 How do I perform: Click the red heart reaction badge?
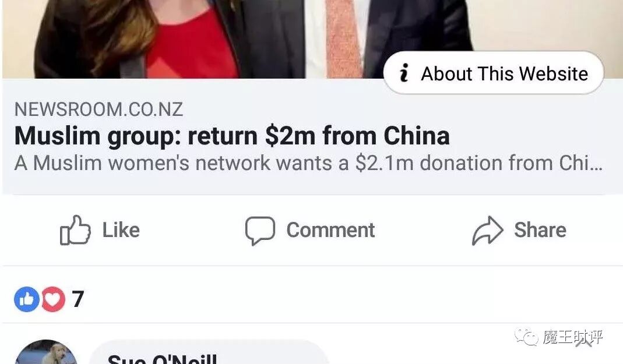tap(53, 299)
